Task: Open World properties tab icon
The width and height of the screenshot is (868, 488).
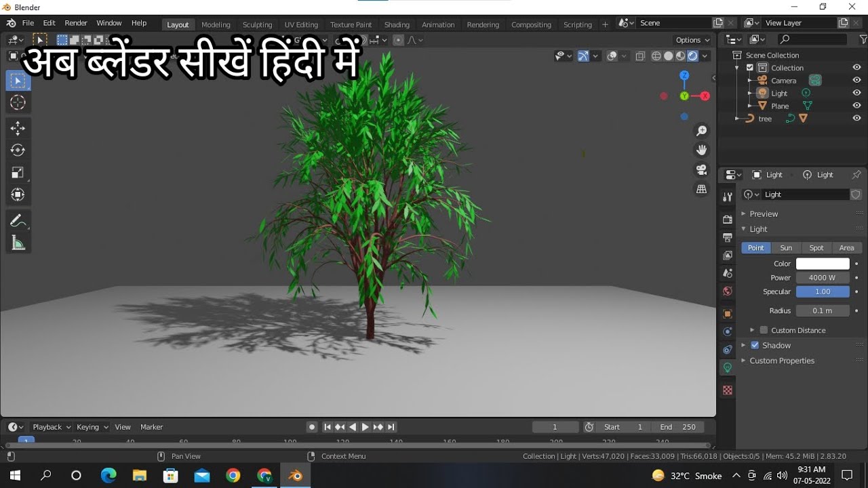Action: (728, 291)
